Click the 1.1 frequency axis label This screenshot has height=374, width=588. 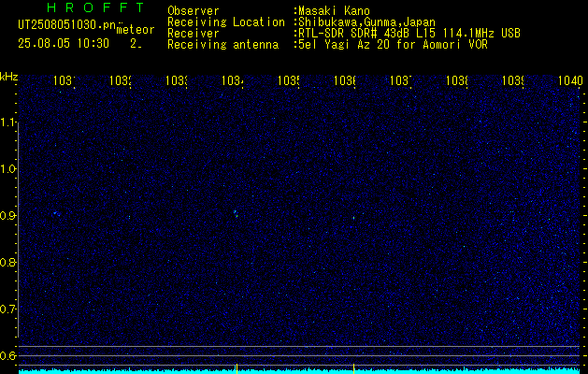pyautogui.click(x=8, y=122)
